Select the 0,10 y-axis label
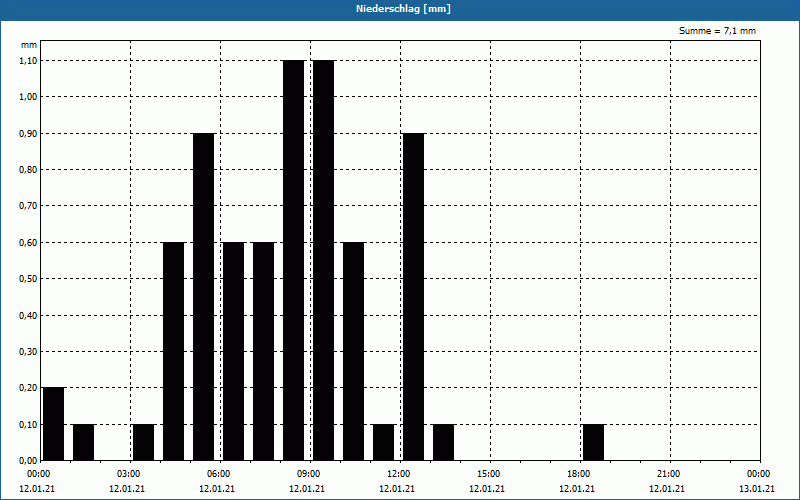 point(28,424)
